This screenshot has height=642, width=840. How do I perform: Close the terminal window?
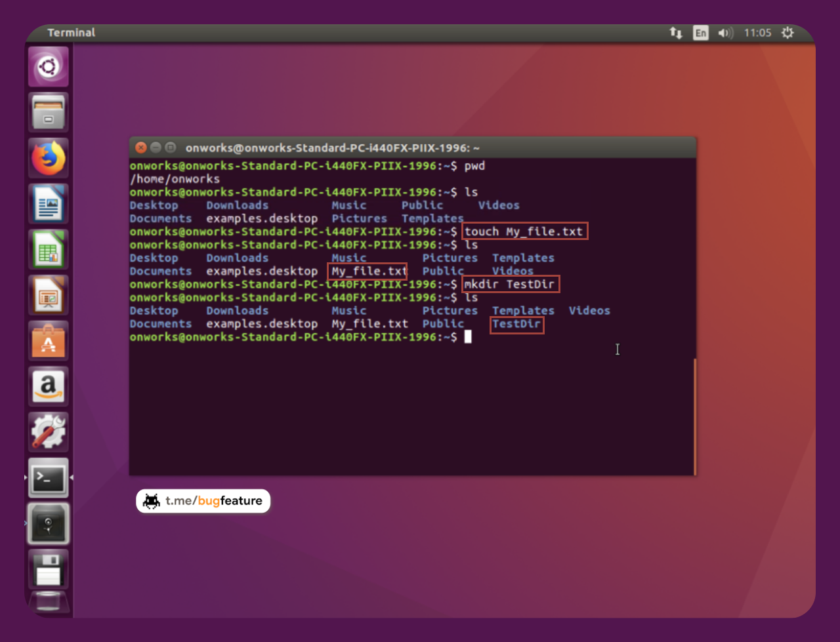[x=140, y=148]
